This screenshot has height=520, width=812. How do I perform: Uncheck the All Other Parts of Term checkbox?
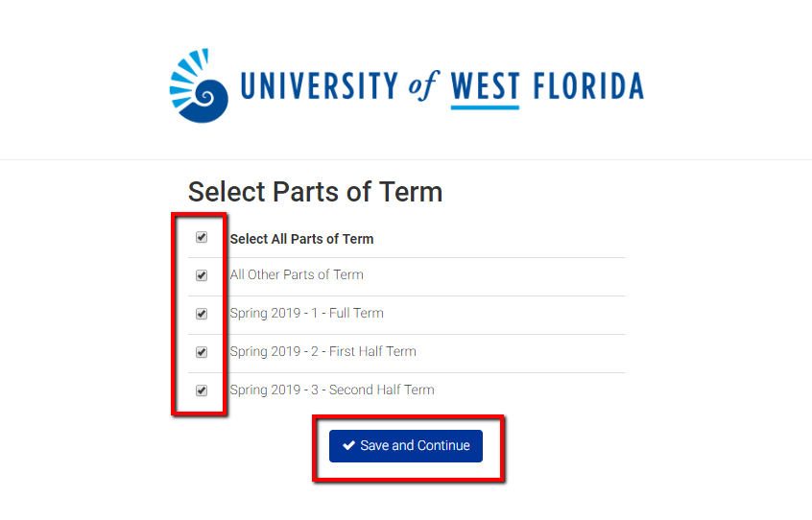(x=202, y=275)
